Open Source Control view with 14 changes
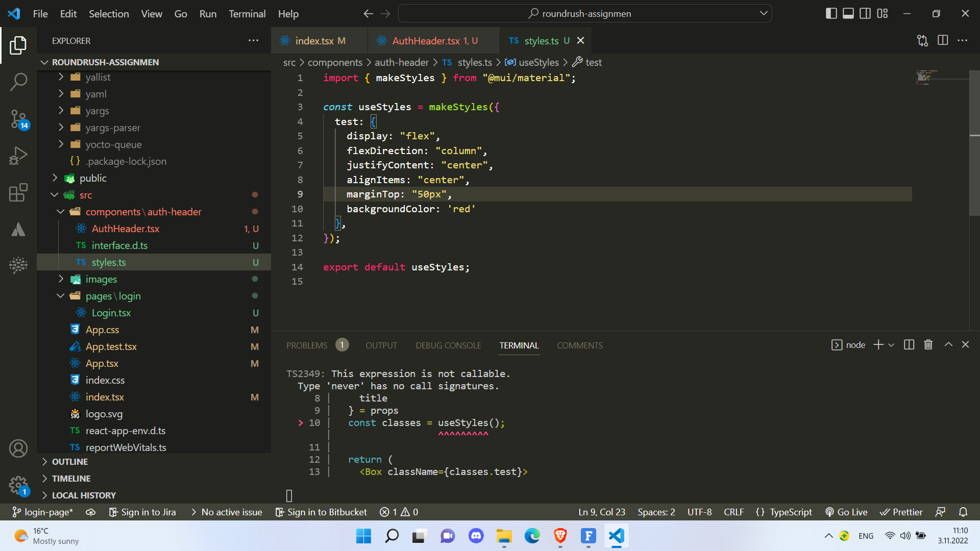The image size is (980, 551). [x=18, y=119]
